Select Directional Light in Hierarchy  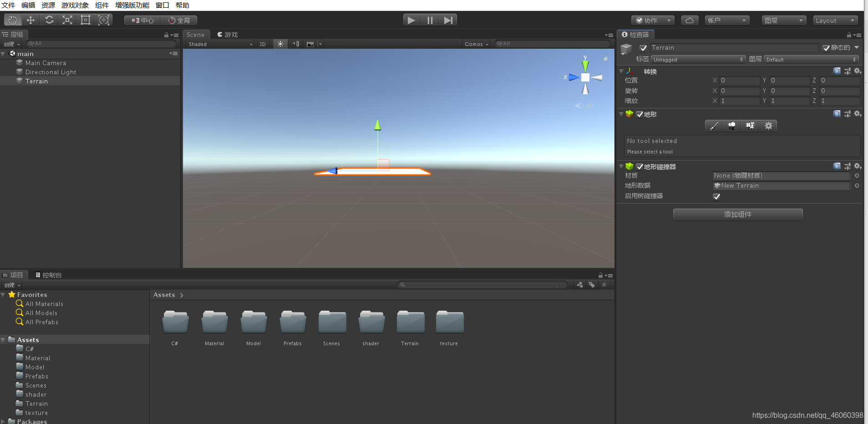pos(51,72)
